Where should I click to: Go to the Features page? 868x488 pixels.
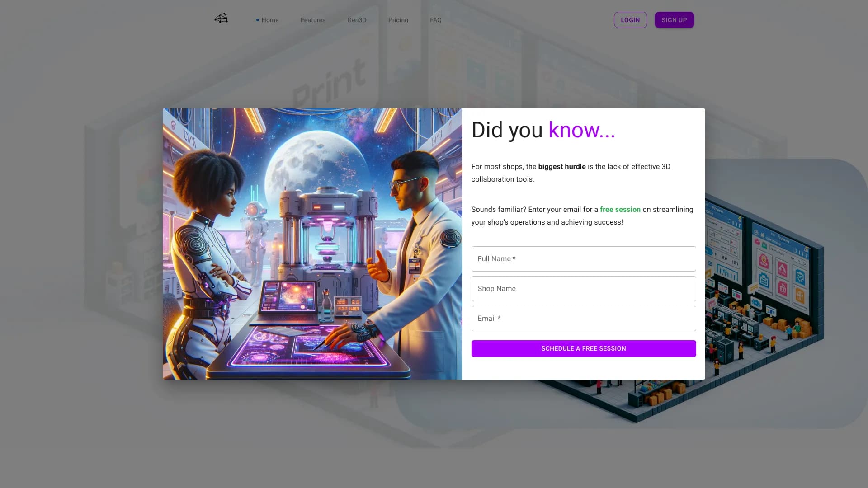pos(313,20)
